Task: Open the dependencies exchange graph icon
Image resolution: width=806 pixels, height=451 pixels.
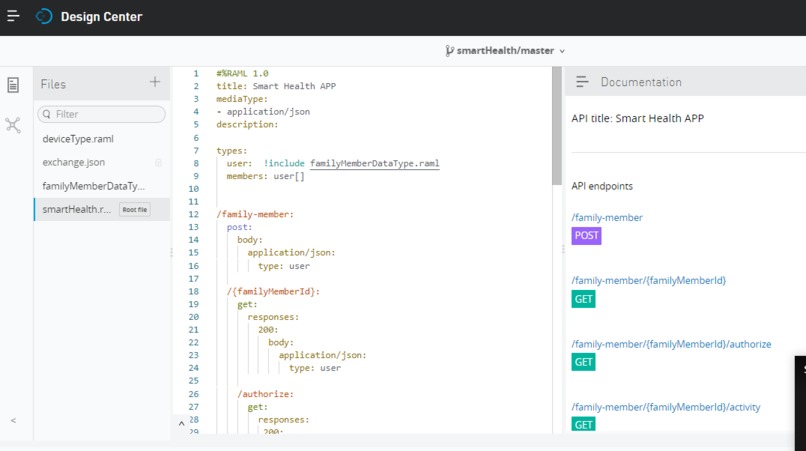Action: pyautogui.click(x=13, y=125)
